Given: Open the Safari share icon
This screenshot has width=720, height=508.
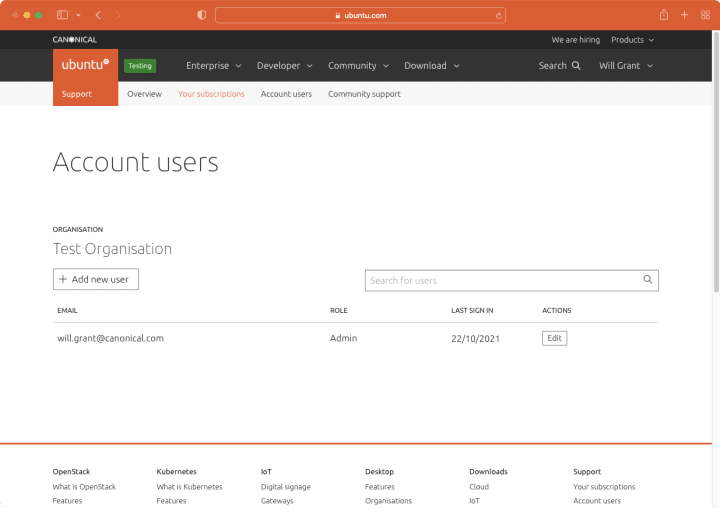Looking at the screenshot, I should pyautogui.click(x=664, y=15).
